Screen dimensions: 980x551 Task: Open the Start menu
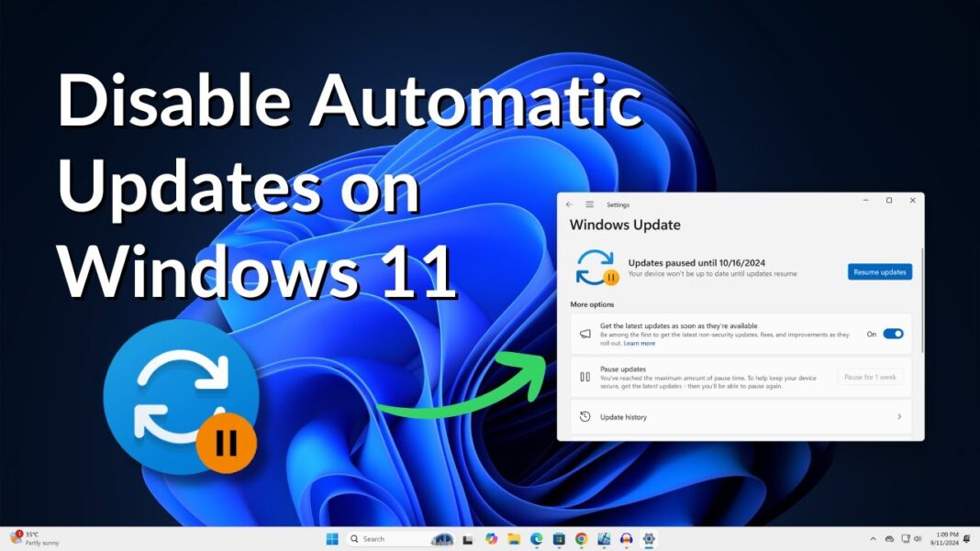[x=332, y=539]
